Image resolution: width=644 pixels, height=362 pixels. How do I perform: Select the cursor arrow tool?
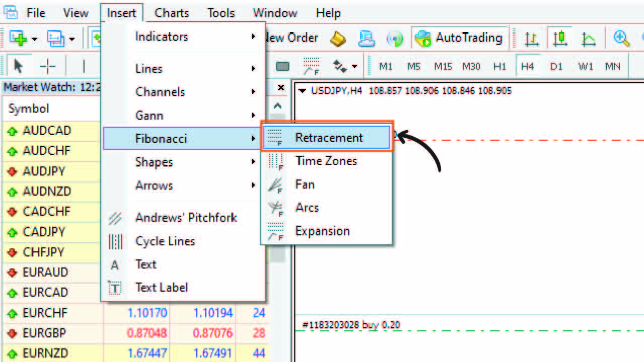pyautogui.click(x=19, y=66)
